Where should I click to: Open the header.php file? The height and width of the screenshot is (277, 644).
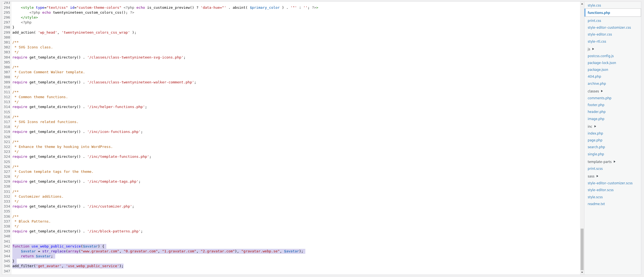pos(596,112)
